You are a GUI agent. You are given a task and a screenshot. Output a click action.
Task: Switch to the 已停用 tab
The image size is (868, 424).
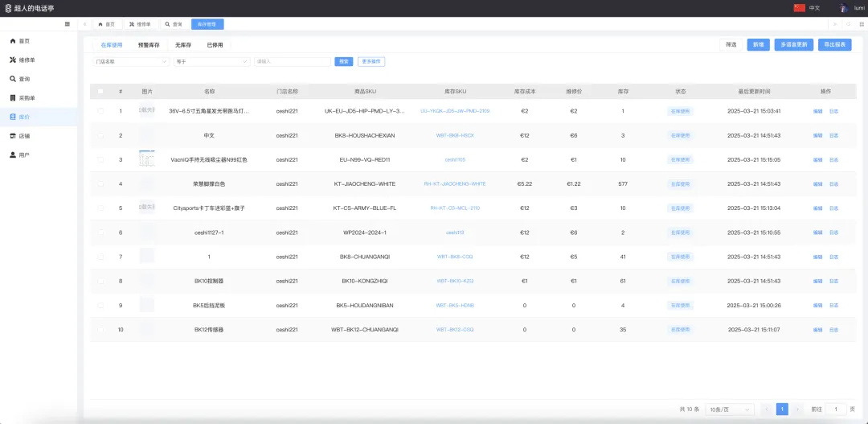[215, 45]
